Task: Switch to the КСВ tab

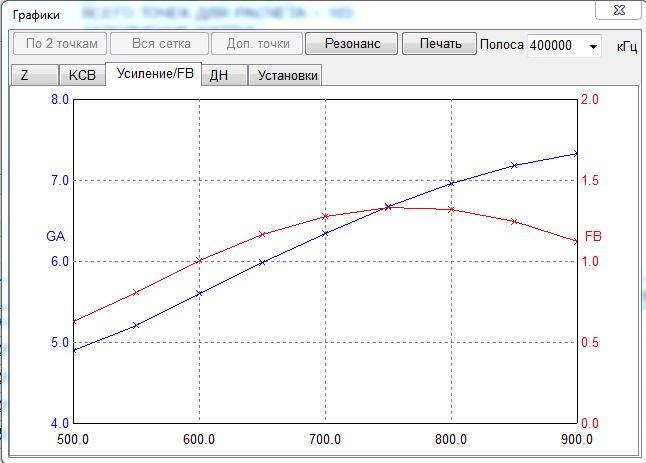Action: tap(82, 75)
